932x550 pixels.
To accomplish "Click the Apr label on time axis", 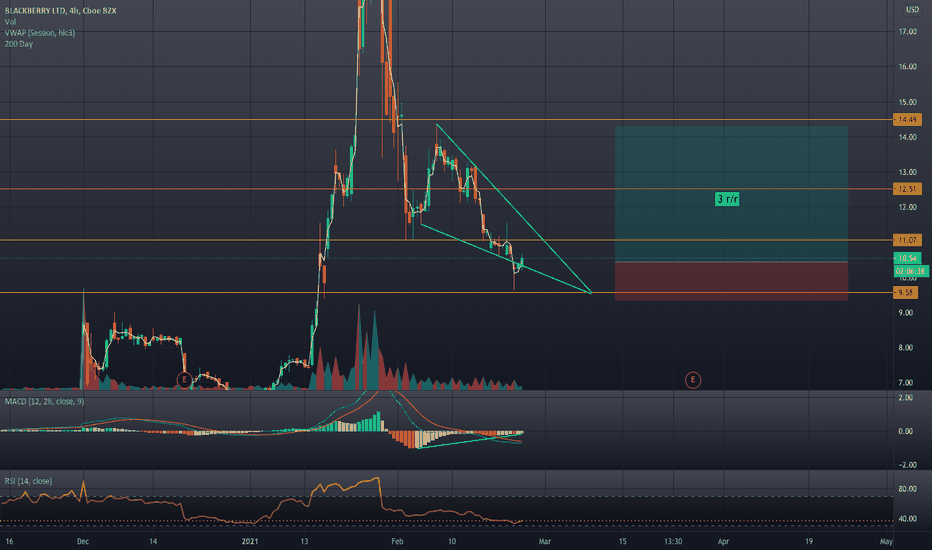I will [723, 542].
